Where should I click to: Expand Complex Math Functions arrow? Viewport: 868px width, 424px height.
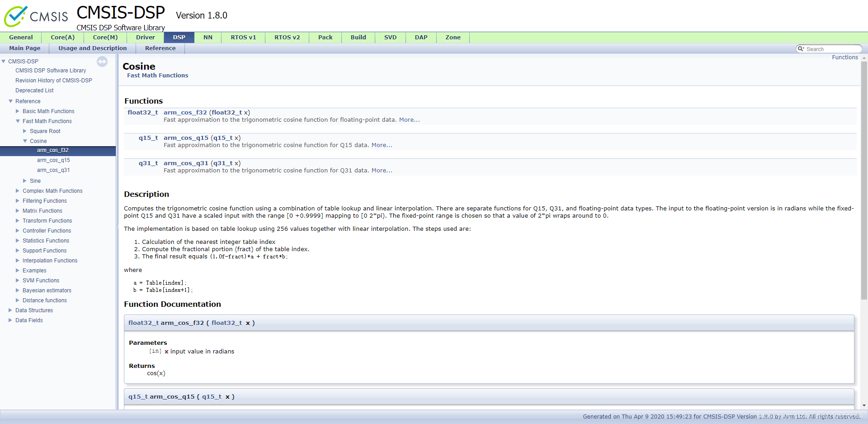[18, 191]
